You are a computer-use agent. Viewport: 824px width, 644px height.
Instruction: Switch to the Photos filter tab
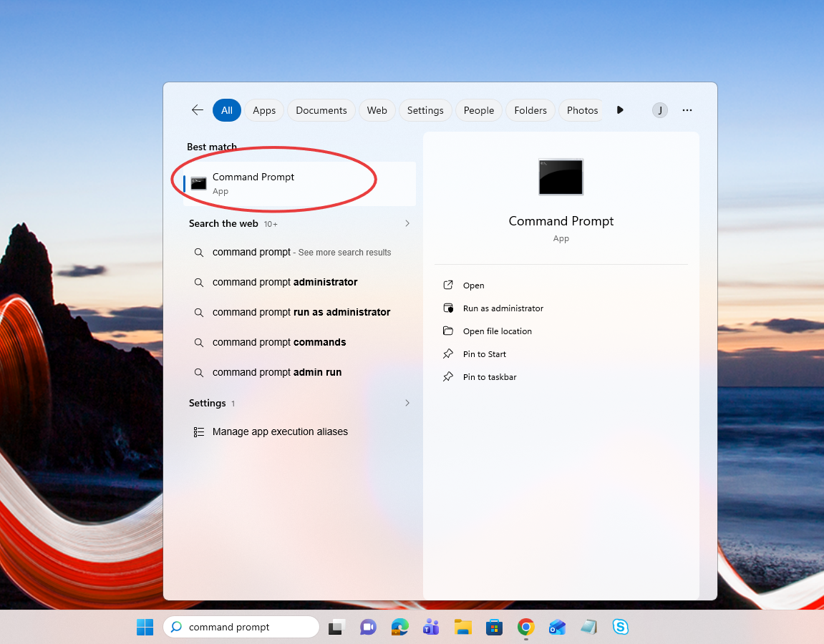pyautogui.click(x=582, y=110)
